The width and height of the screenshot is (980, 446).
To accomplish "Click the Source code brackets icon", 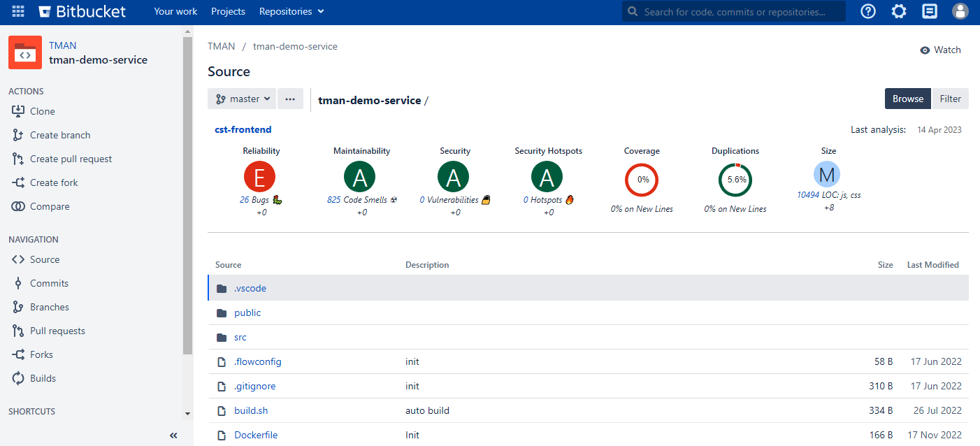I will (x=18, y=259).
